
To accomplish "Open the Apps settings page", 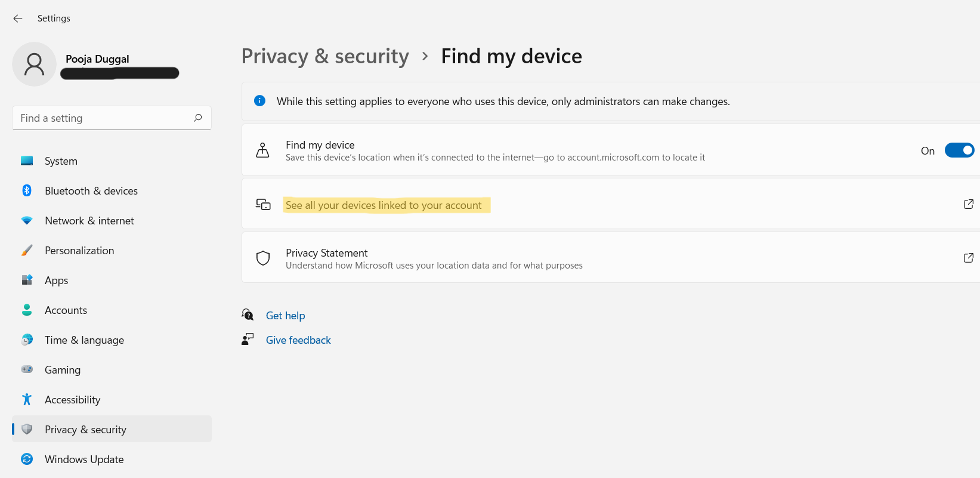I will coord(57,280).
